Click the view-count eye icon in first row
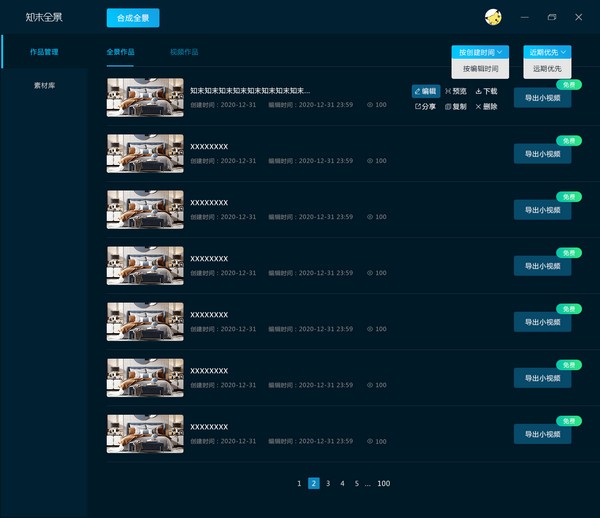 point(370,104)
